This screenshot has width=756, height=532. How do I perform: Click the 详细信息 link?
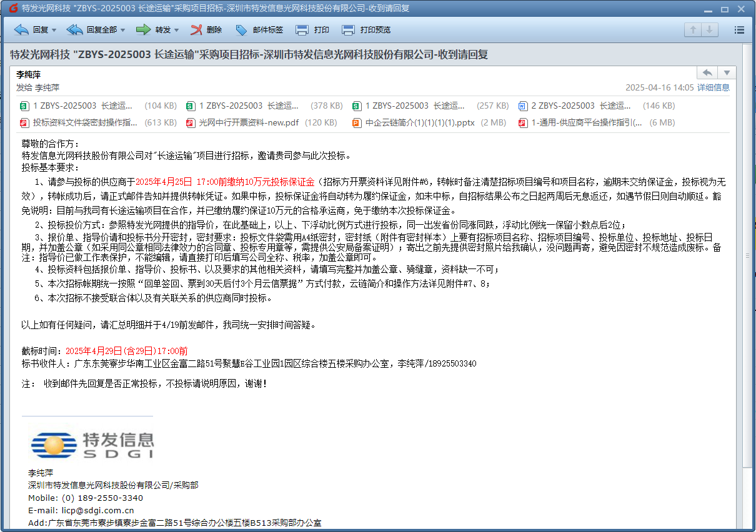[714, 87]
